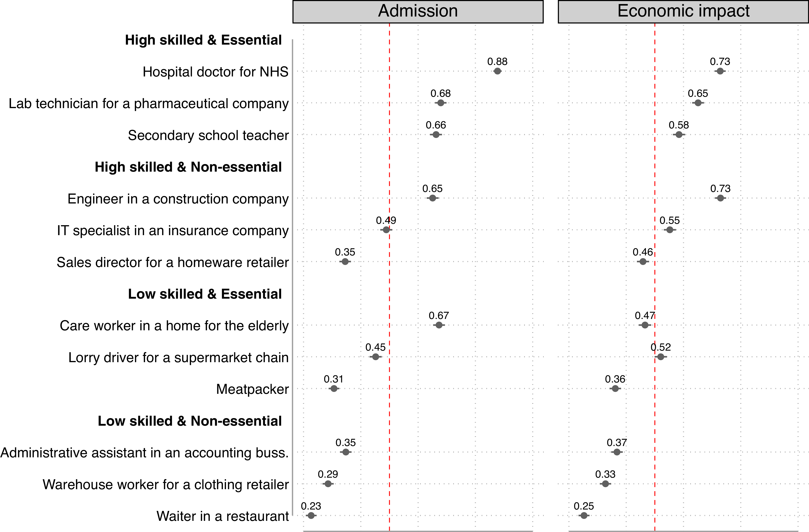Click the 0.46 Economic impact value for Sales director

(643, 252)
